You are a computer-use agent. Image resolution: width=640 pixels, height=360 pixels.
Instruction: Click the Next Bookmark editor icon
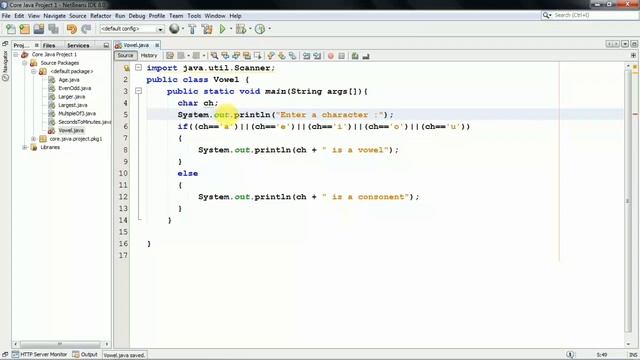click(282, 56)
